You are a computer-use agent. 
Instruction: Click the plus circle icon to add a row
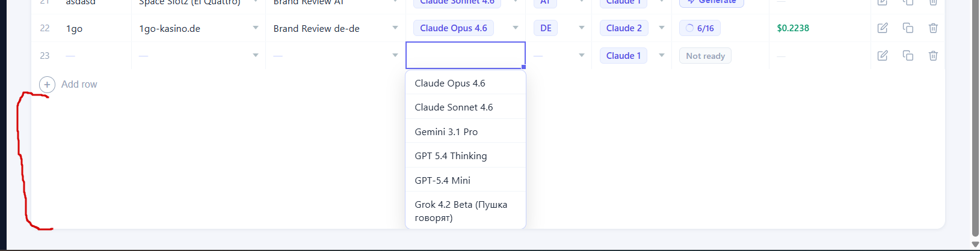point(47,85)
